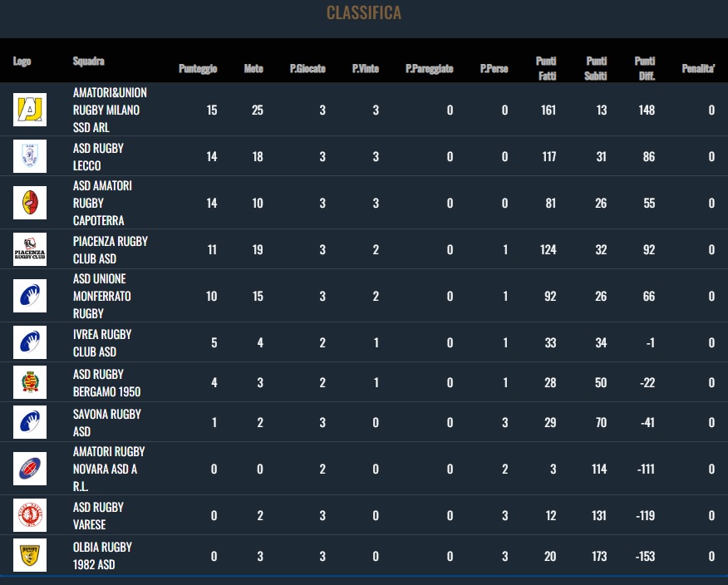This screenshot has height=585, width=728.
Task: Click the ASD Rugby Lecco team logo
Action: pos(30,156)
